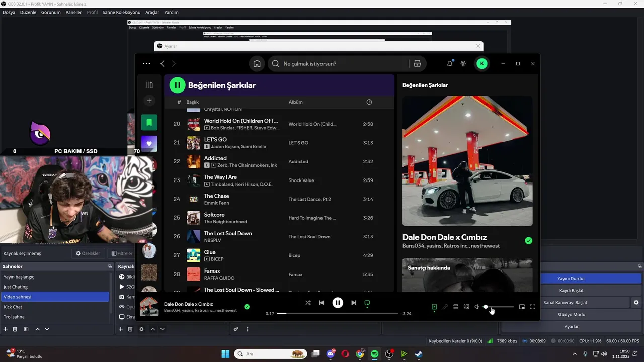Open the Düzenle menu in OBS
The height and width of the screenshot is (362, 644).
point(28,12)
